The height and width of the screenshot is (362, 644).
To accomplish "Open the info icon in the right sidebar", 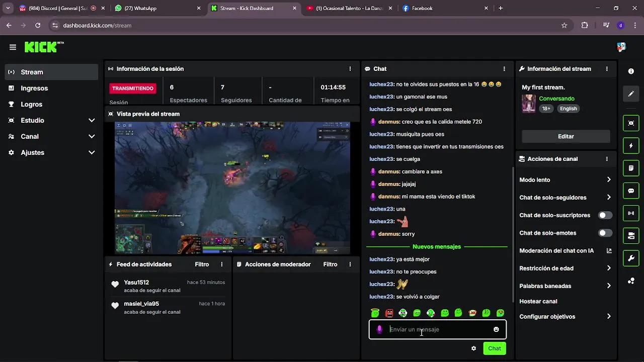I will pyautogui.click(x=631, y=71).
